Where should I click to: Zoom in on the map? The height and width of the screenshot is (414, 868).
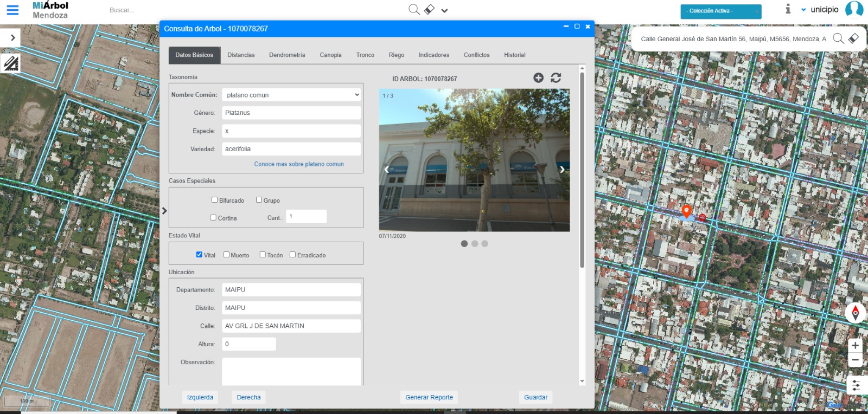click(855, 345)
